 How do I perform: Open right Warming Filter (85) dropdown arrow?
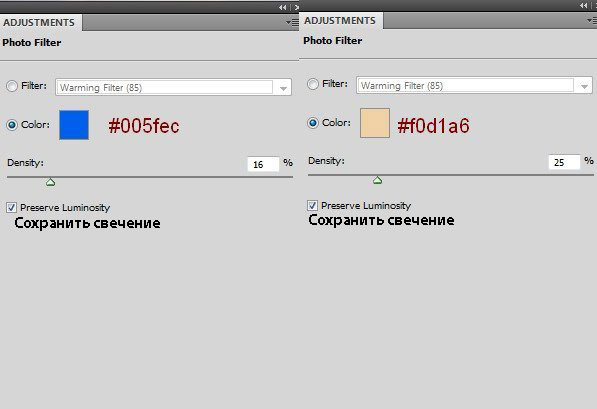(584, 86)
